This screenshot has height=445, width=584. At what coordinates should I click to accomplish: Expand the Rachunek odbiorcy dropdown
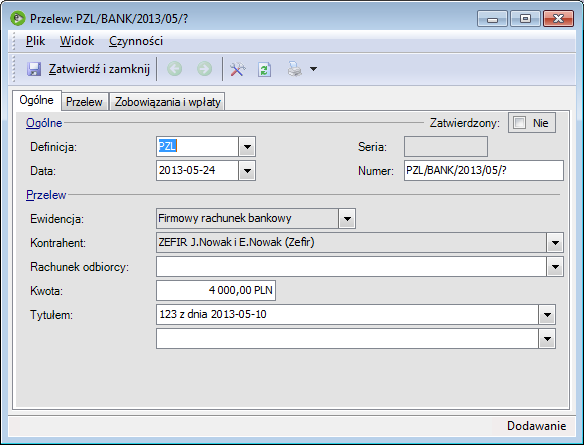(x=555, y=267)
